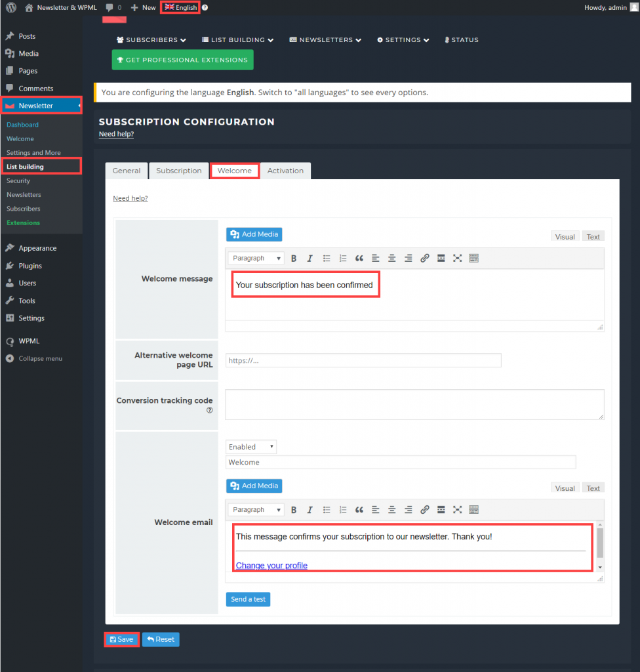Insert link in Welcome message editor
This screenshot has height=672, width=640.
[x=424, y=258]
